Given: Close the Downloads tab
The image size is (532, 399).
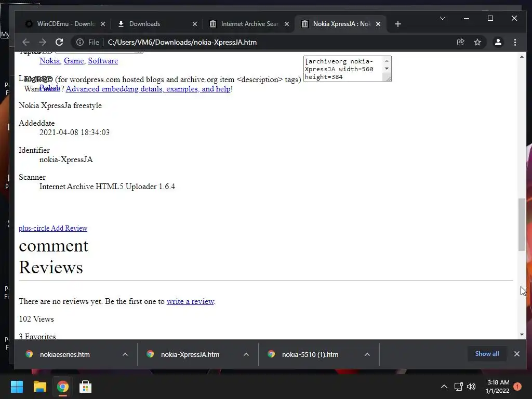Looking at the screenshot, I should point(195,24).
